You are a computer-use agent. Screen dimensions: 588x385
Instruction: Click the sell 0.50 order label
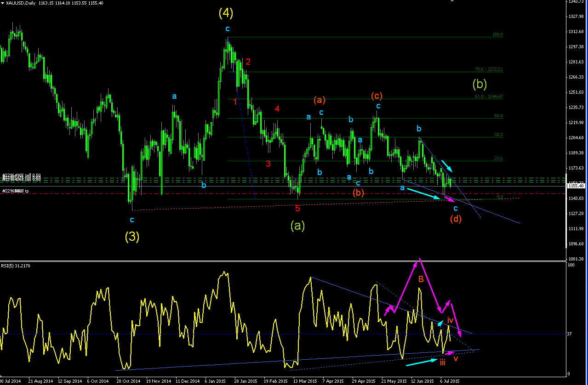[x=22, y=178]
